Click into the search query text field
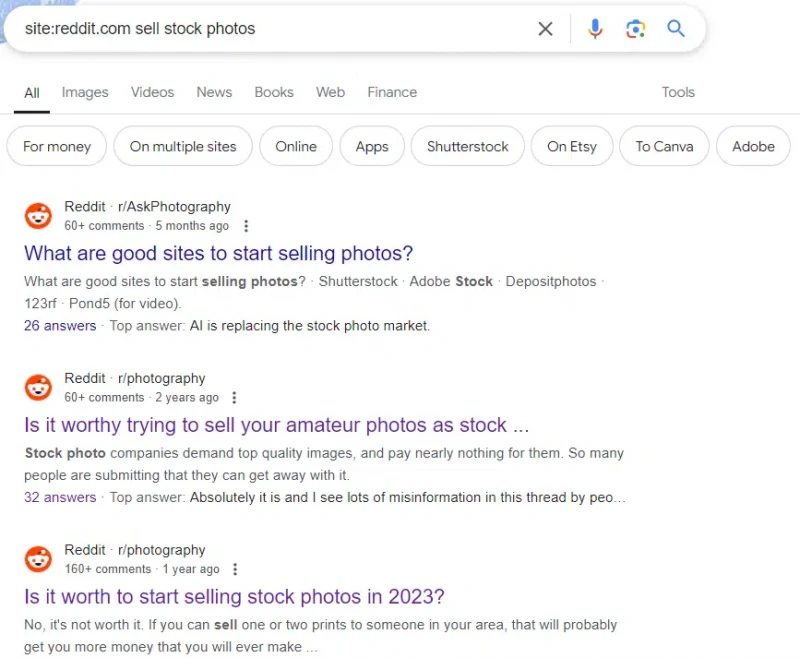The width and height of the screenshot is (800, 658). pos(276,29)
